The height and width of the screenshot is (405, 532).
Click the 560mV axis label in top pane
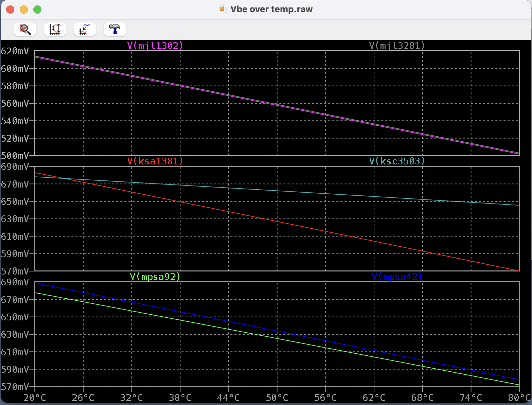15,103
